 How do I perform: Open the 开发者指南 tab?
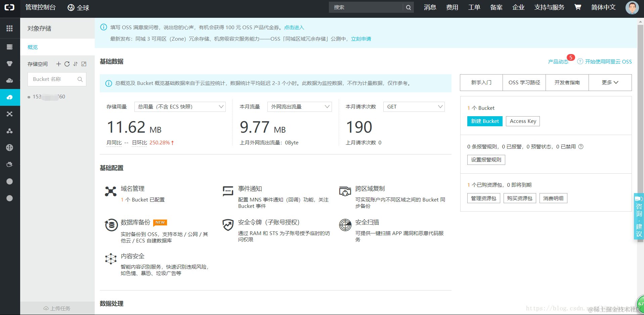[x=567, y=83]
